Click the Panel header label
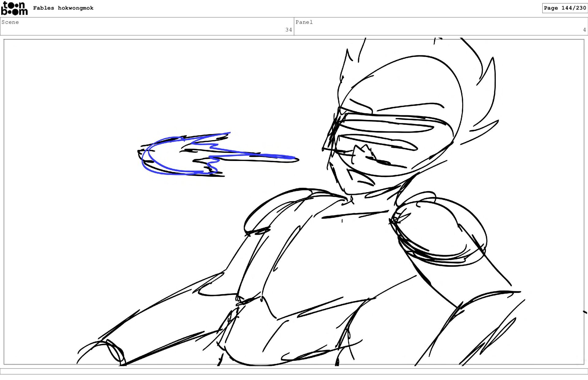This screenshot has width=588, height=380. click(x=304, y=22)
